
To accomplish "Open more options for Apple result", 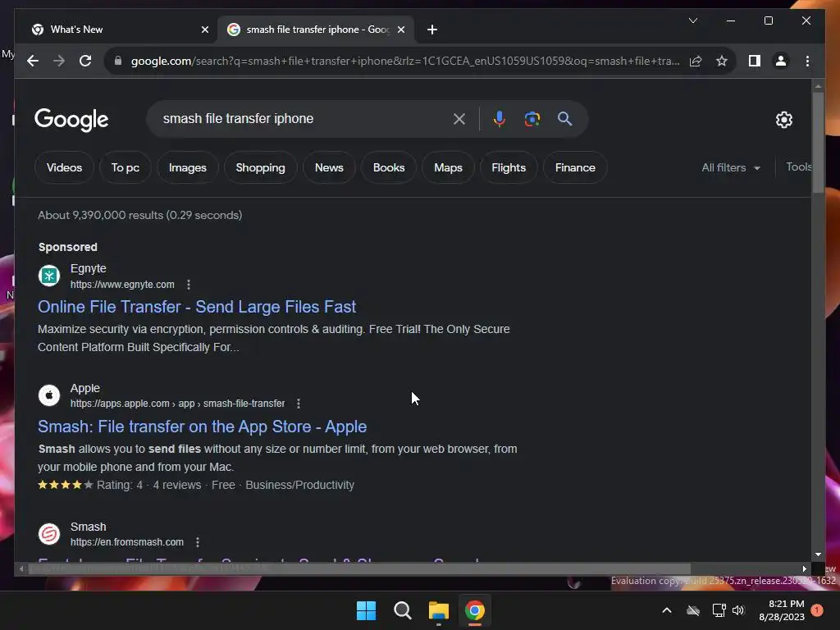I will (x=299, y=404).
